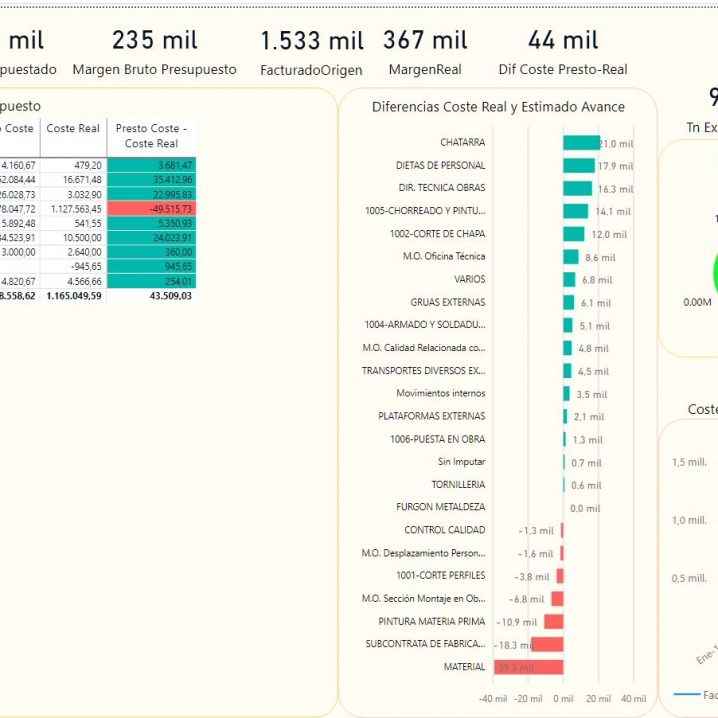
Task: Select the green 35.412,96 table cell
Action: (152, 180)
